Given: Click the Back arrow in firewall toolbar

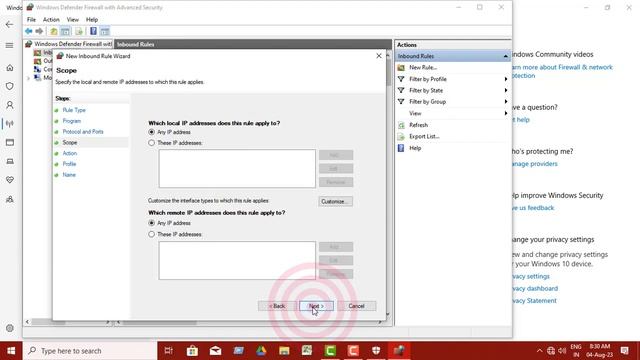Looking at the screenshot, I should (x=29, y=31).
